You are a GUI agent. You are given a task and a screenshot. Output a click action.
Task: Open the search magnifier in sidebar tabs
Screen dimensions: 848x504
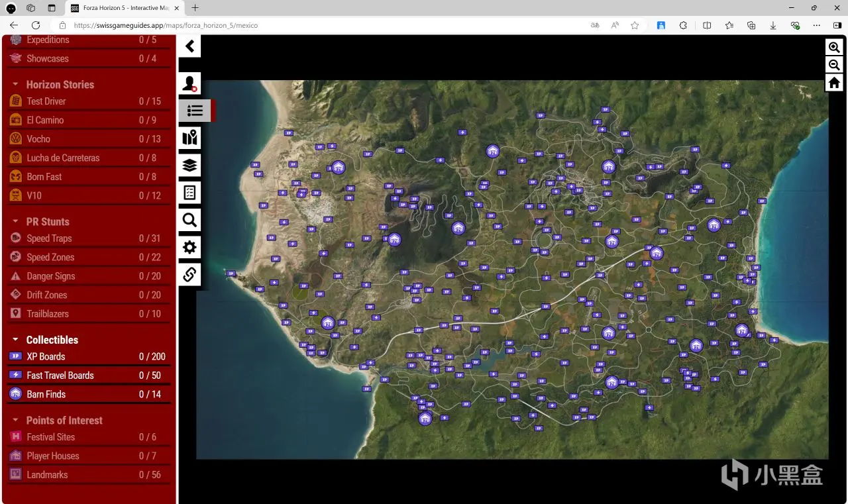(189, 220)
